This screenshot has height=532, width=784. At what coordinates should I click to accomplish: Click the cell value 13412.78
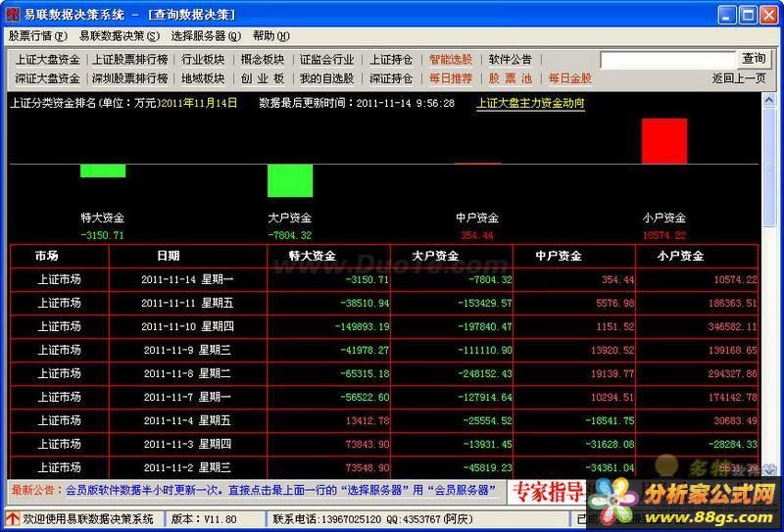click(367, 421)
